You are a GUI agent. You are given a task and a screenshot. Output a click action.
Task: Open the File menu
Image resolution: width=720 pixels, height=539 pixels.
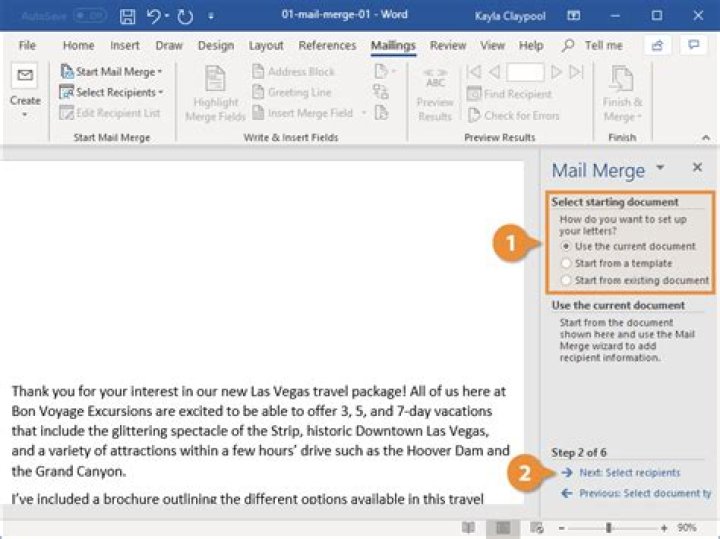[27, 46]
